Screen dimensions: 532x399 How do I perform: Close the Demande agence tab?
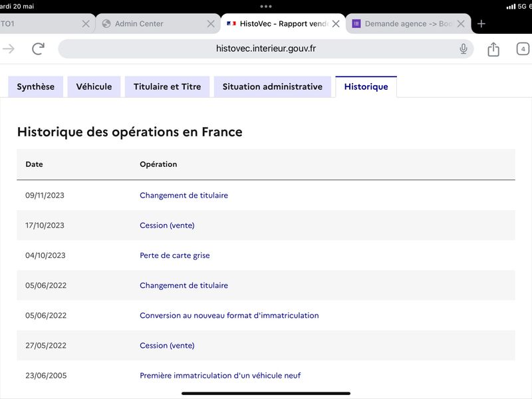click(x=461, y=24)
